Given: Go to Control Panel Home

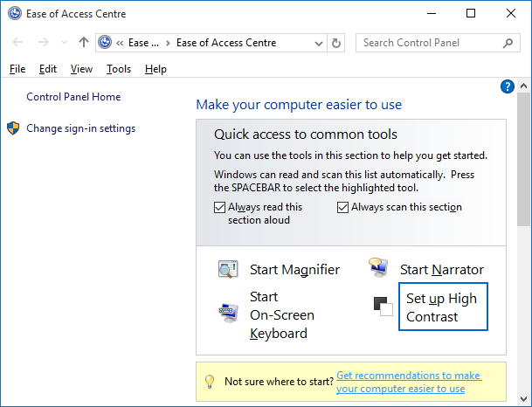Looking at the screenshot, I should (x=73, y=97).
